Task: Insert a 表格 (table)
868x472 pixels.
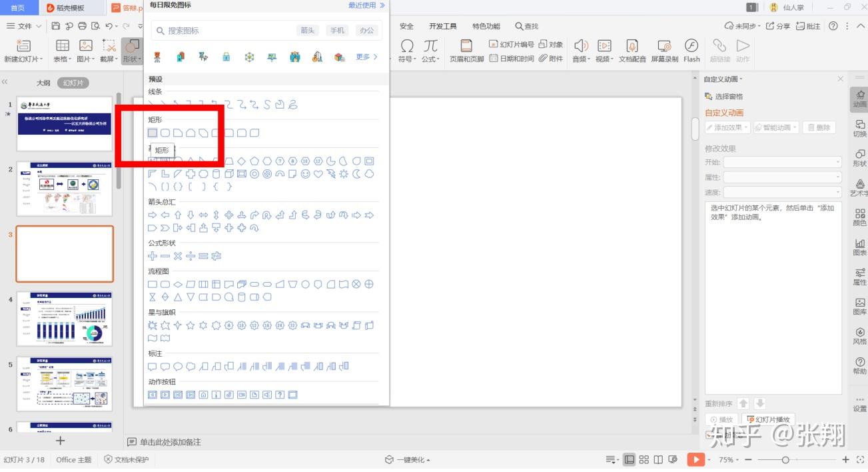Action: [62, 51]
